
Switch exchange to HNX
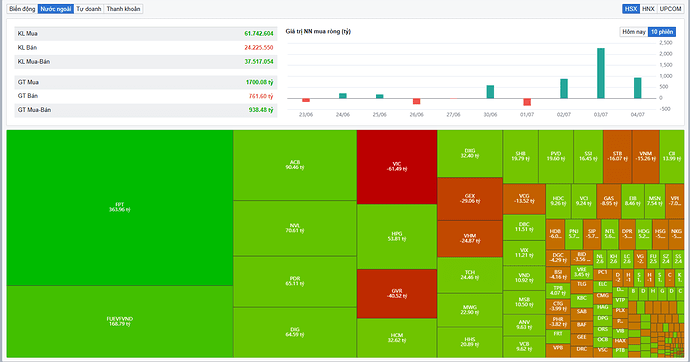[x=648, y=9]
